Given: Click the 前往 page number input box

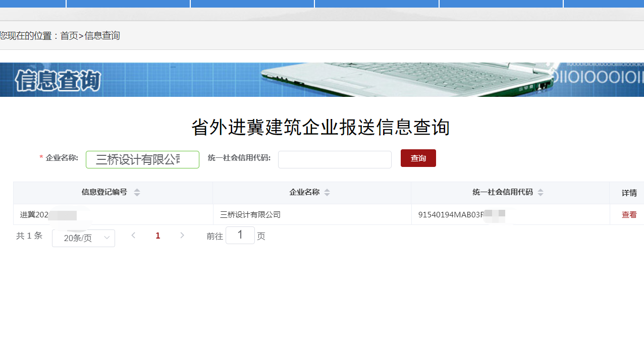Looking at the screenshot, I should (240, 235).
